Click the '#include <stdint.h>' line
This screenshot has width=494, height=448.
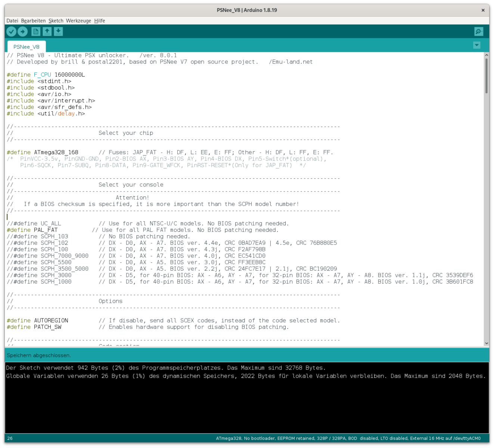point(39,81)
